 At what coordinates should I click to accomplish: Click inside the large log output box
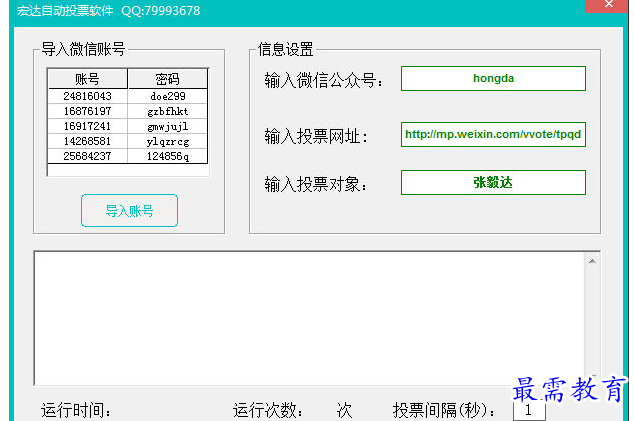pyautogui.click(x=310, y=318)
